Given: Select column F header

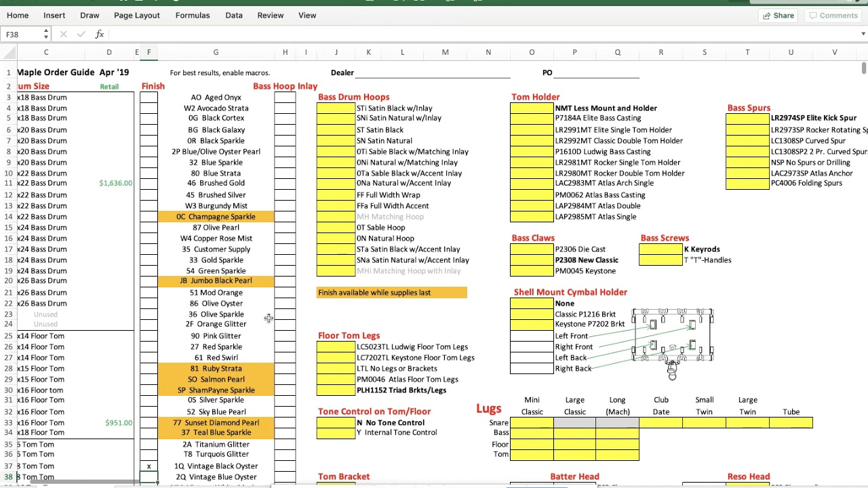Looking at the screenshot, I should point(149,52).
